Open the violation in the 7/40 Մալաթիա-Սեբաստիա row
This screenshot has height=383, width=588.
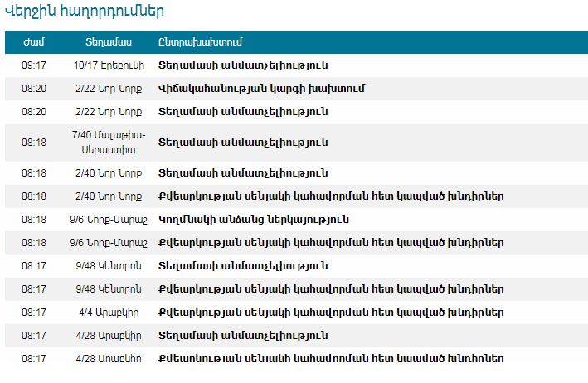pyautogui.click(x=242, y=143)
